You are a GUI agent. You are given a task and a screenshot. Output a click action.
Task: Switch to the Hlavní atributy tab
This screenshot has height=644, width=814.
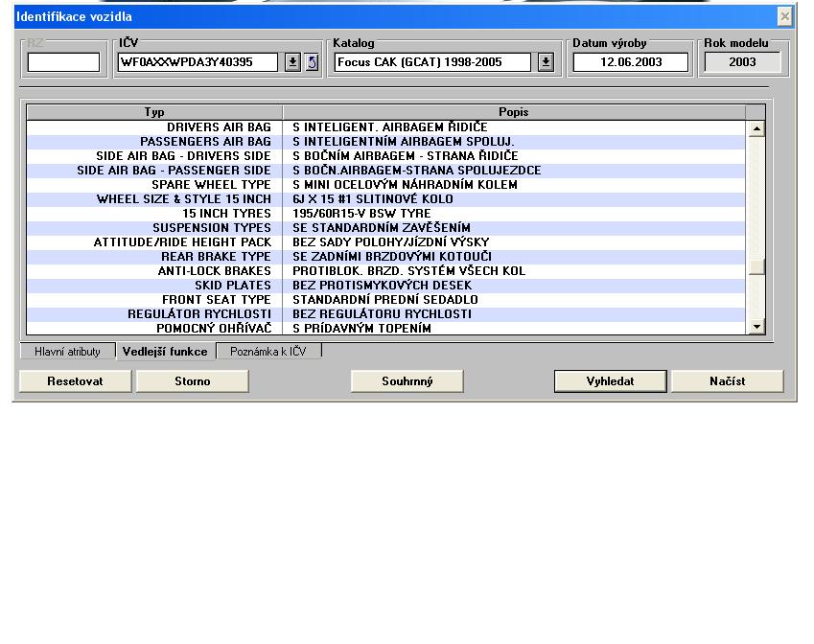tap(67, 352)
